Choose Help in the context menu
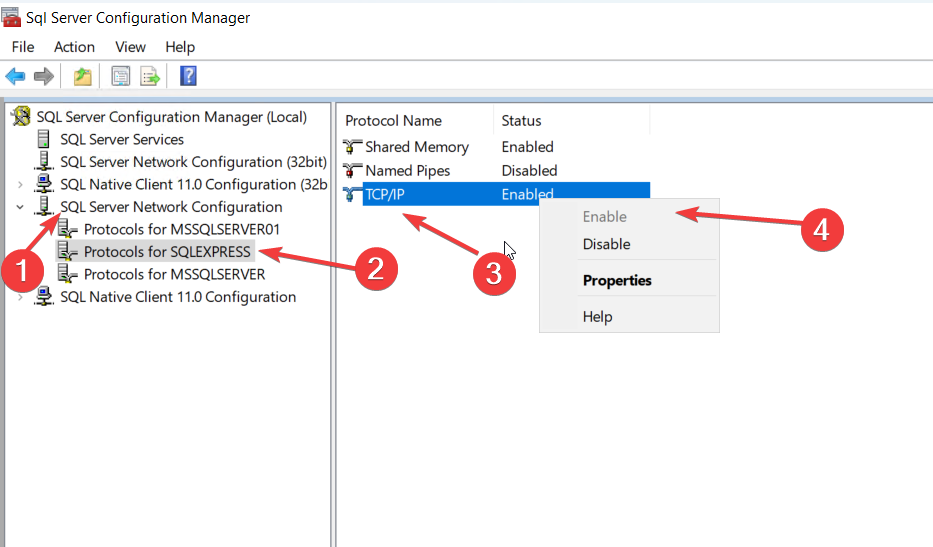Viewport: 933px width, 547px height. tap(629, 317)
